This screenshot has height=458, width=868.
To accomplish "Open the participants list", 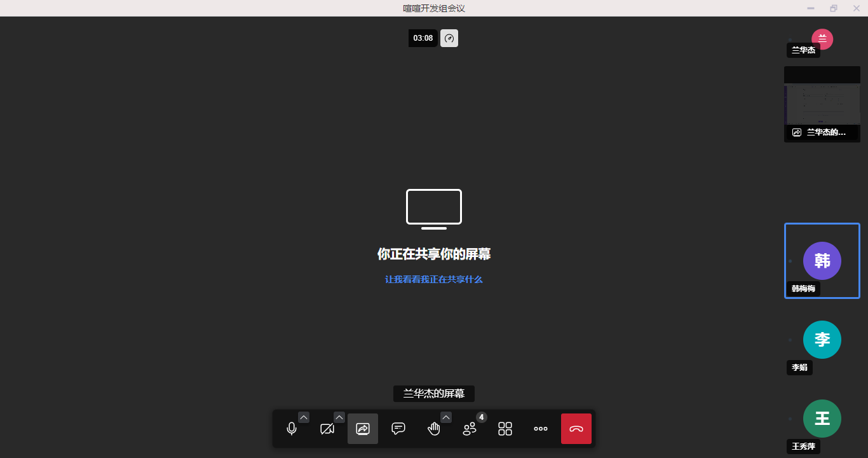I will 470,429.
